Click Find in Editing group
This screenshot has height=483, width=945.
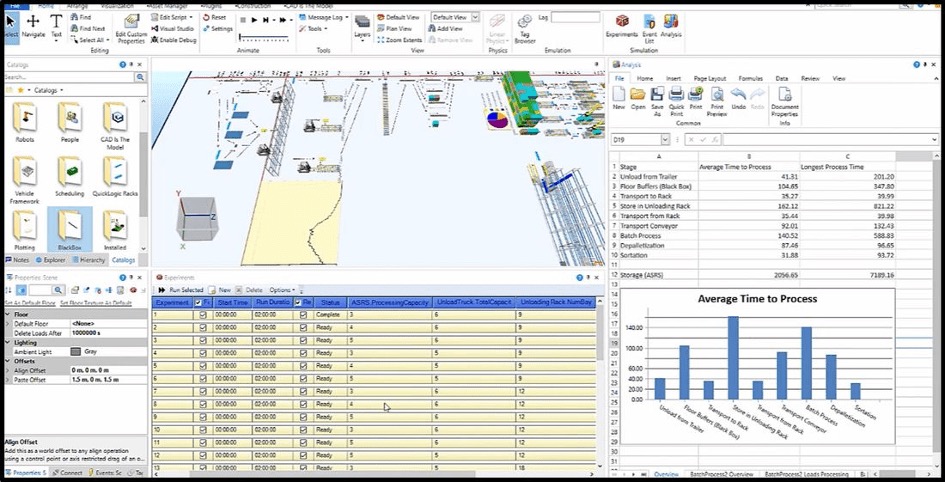81,17
